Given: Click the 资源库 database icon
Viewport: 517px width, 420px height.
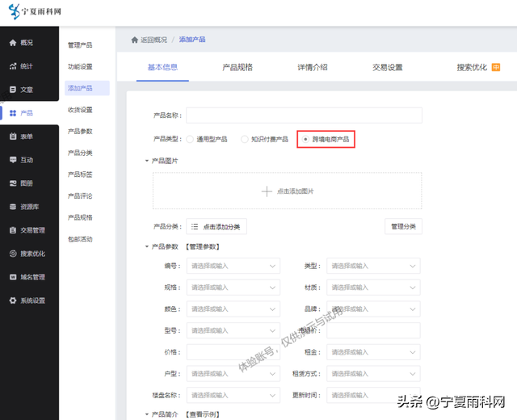Looking at the screenshot, I should coord(13,207).
